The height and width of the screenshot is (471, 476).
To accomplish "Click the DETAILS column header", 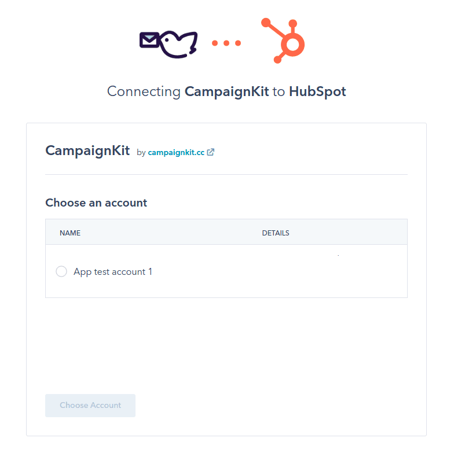I will 276,233.
